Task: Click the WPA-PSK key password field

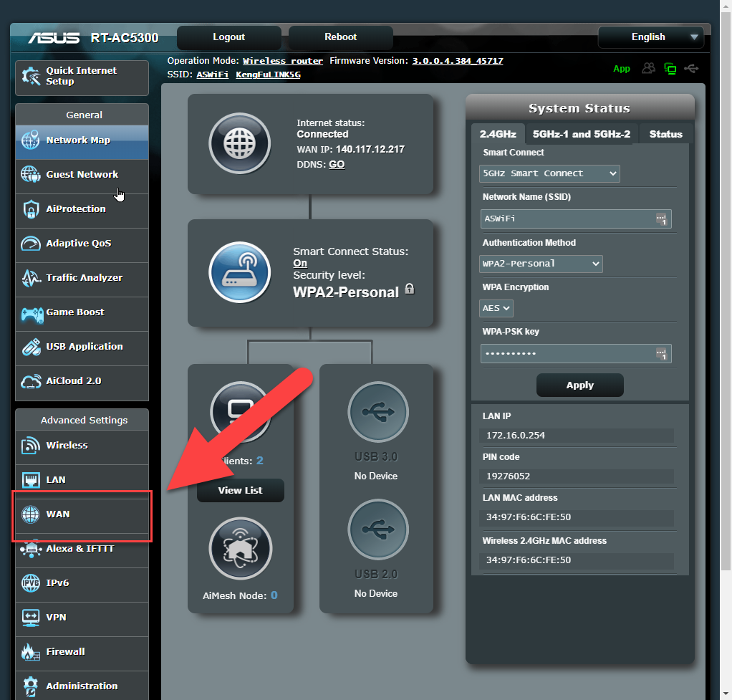Action: pyautogui.click(x=576, y=354)
